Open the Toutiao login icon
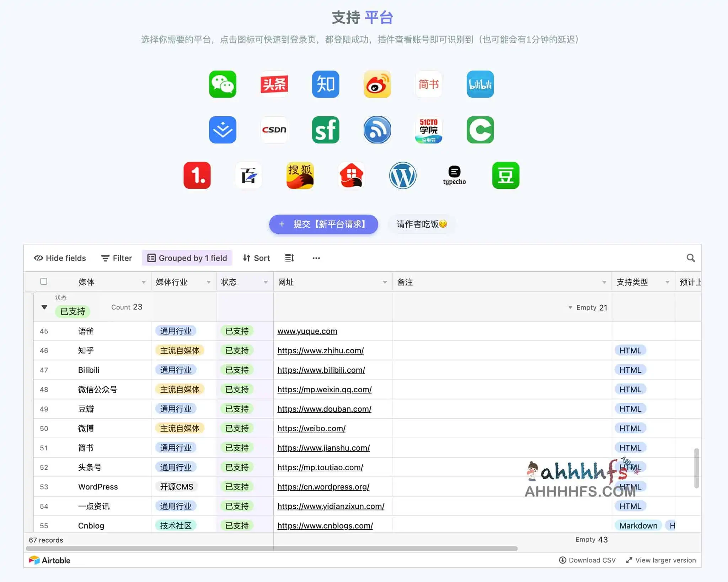The height and width of the screenshot is (582, 728). [x=274, y=84]
